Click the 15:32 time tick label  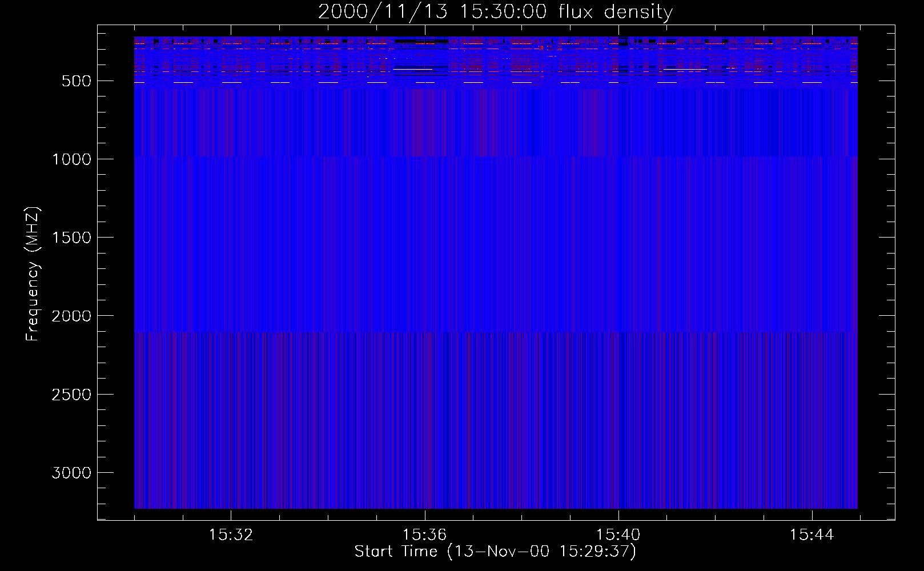click(231, 535)
